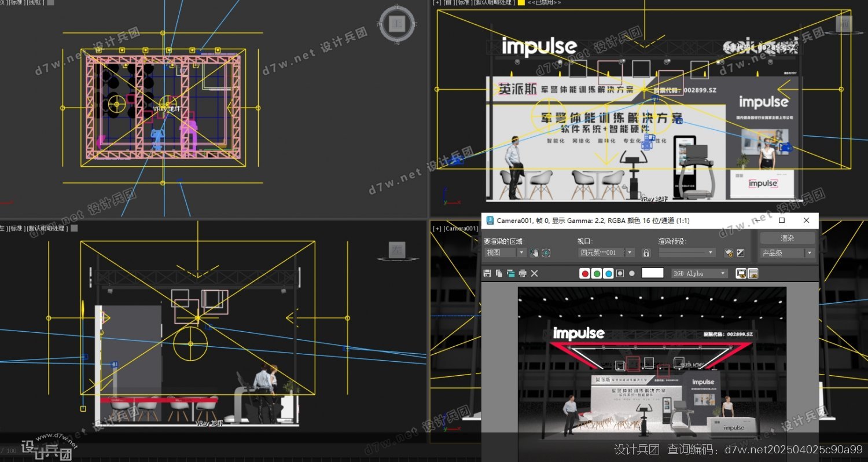The height and width of the screenshot is (462, 868).
Task: Toggle monochrome display circle
Action: [632, 273]
